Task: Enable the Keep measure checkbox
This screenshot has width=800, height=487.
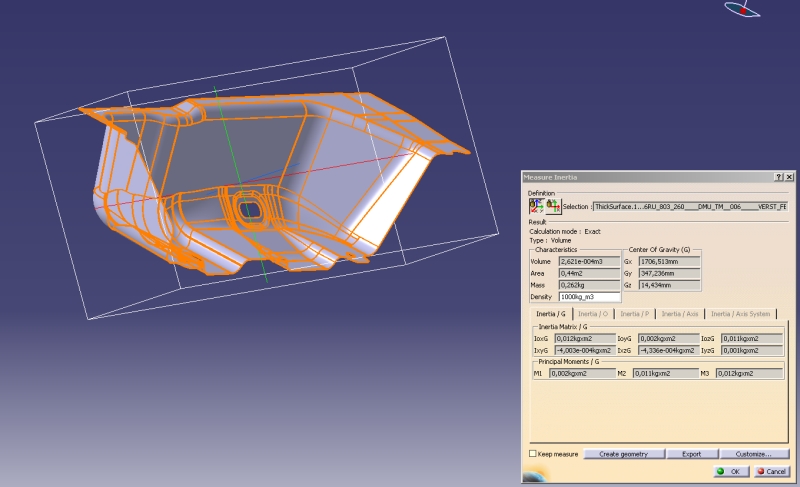Action: click(x=532, y=454)
